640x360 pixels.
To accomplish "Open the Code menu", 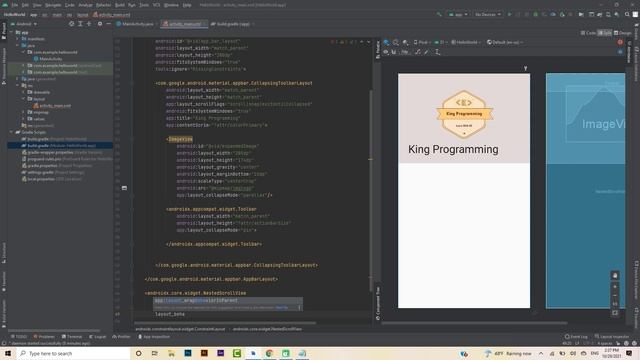I will click(70, 5).
